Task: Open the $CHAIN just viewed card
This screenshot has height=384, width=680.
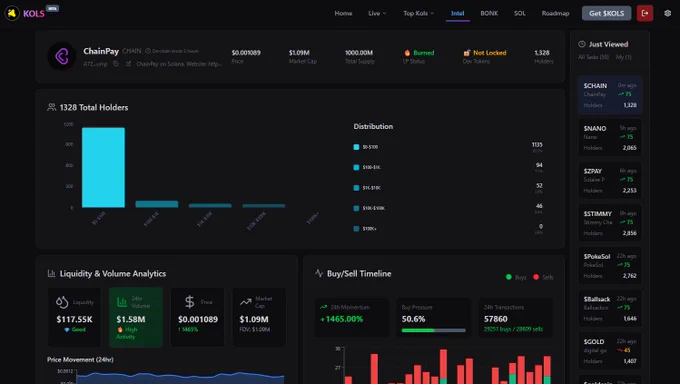Action: point(610,95)
